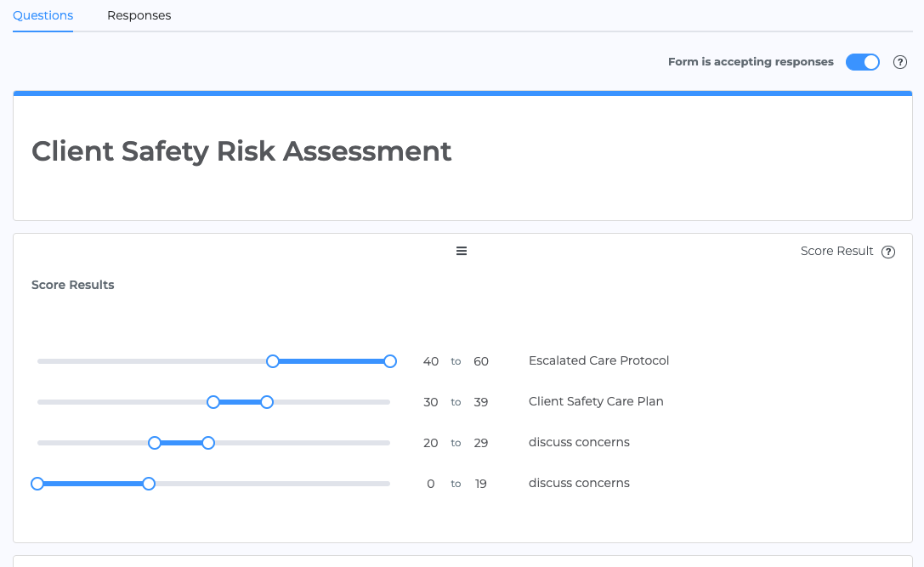Click help icon beside accepting responses toggle
924x567 pixels.
point(899,62)
